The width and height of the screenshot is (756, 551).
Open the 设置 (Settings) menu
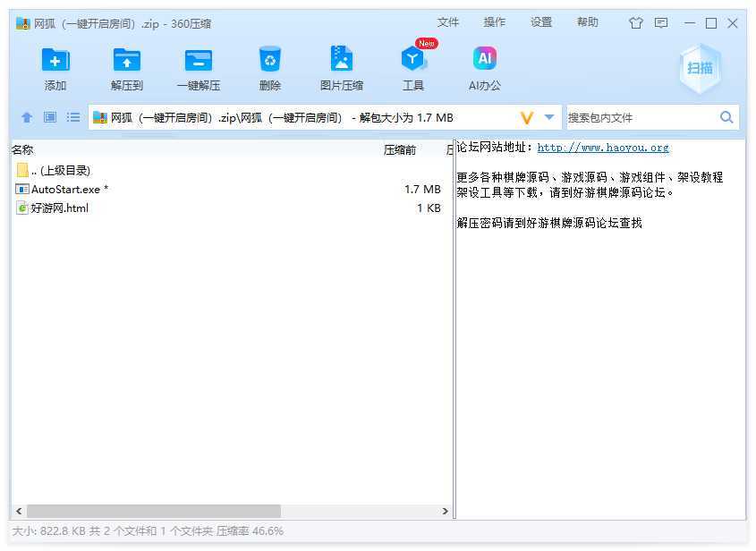tap(541, 22)
